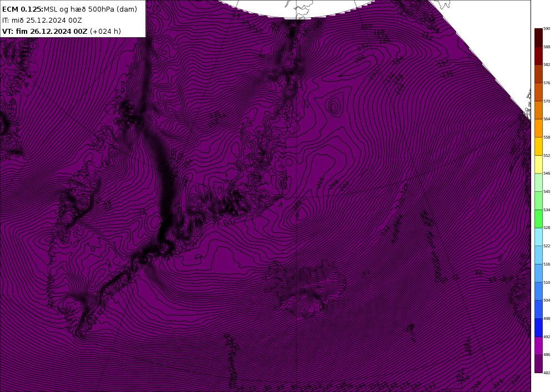Click the colorbar band between 558 and 564
This screenshot has width=555, height=392.
538,128
